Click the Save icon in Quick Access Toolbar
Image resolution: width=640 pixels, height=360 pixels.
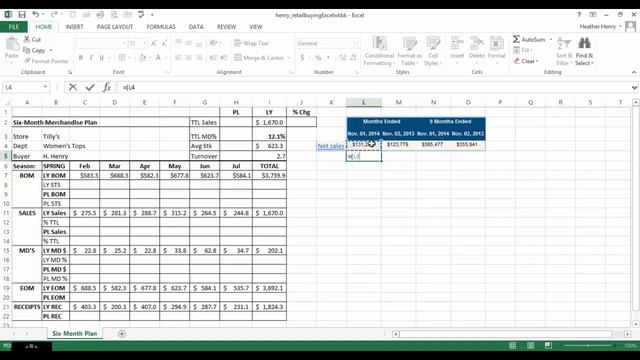(22, 15)
